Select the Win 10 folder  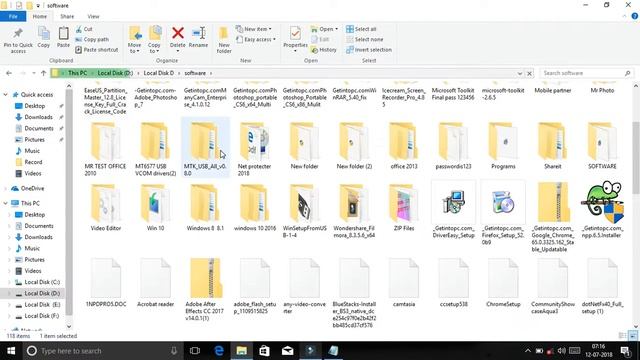(156, 207)
